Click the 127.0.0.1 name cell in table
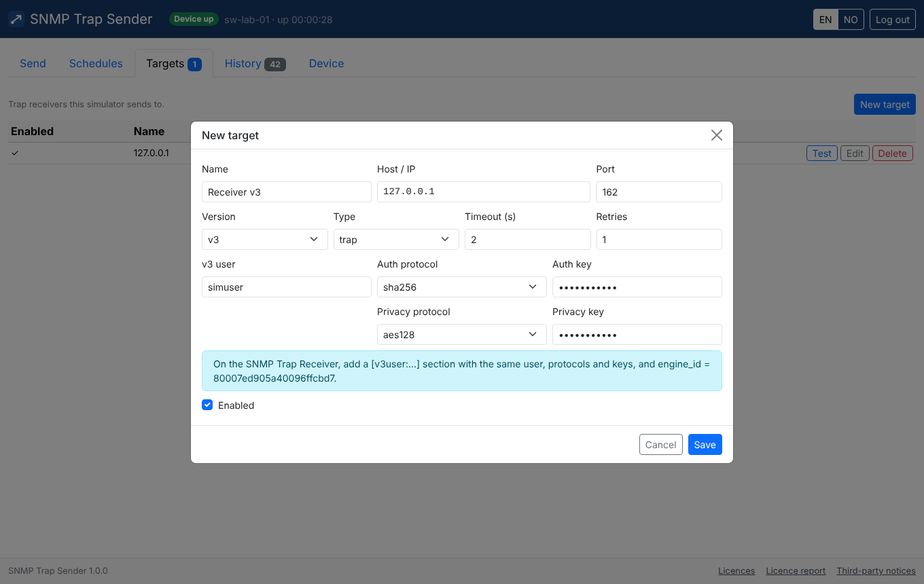This screenshot has width=924, height=584. (152, 153)
